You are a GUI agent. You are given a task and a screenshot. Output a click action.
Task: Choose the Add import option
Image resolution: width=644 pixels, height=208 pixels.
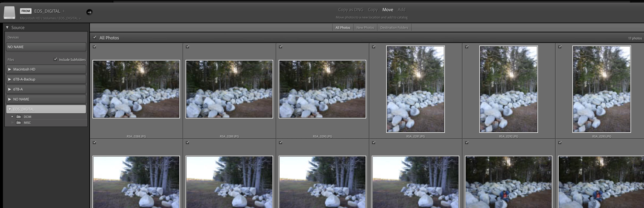[401, 10]
